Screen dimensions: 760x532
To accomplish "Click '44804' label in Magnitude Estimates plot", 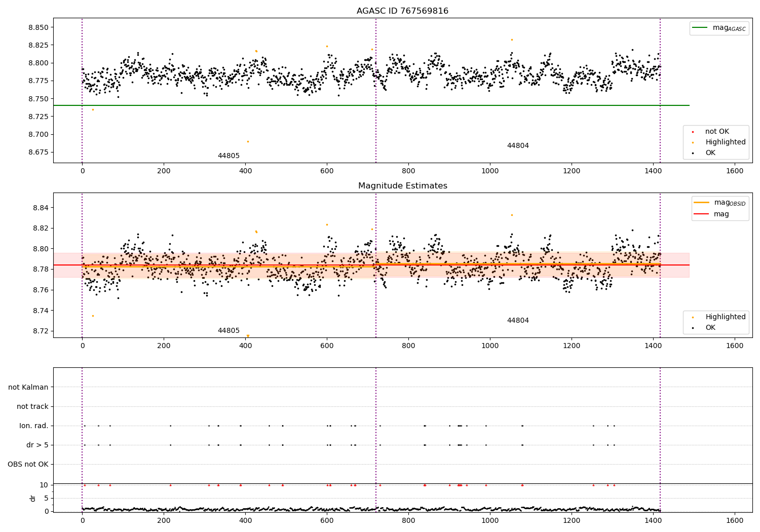I will 518,321.
